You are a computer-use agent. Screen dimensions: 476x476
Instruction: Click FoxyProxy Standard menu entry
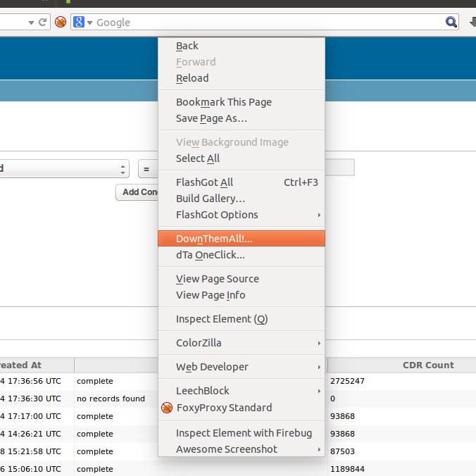point(242,408)
